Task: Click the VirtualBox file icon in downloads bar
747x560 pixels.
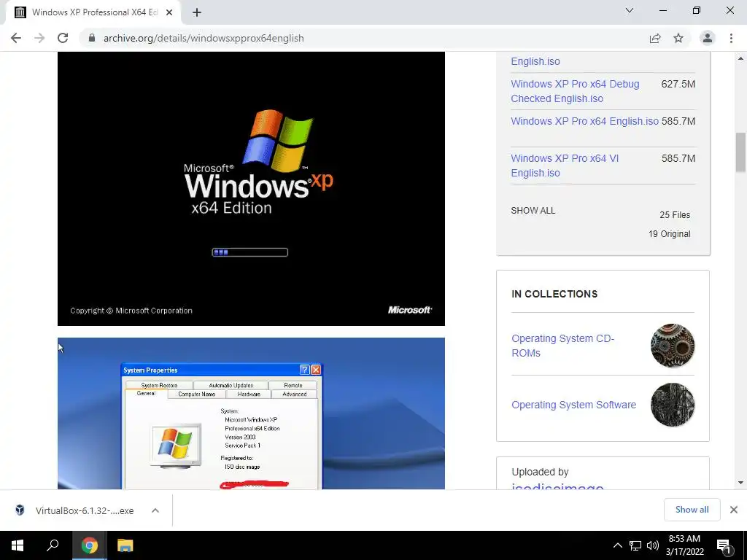Action: 20,510
